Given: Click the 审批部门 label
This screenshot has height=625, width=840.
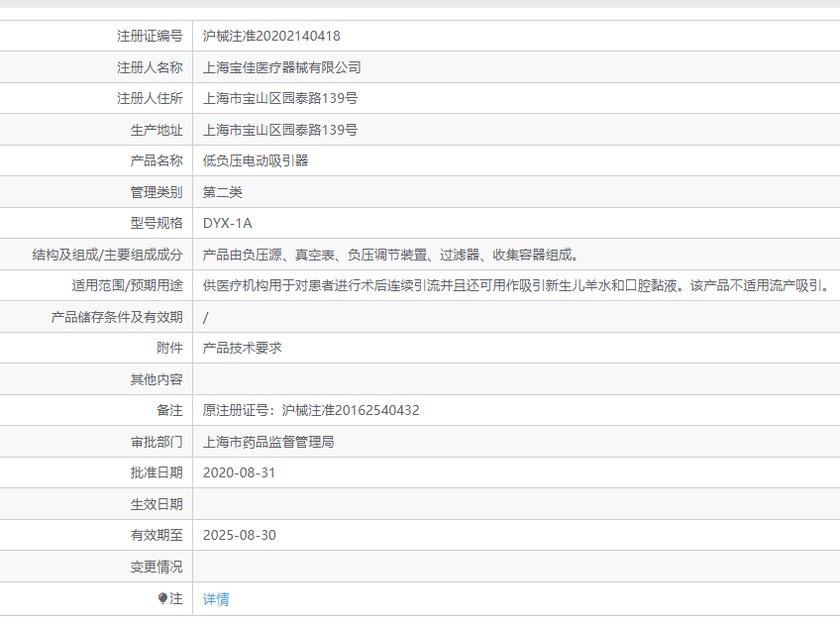Looking at the screenshot, I should 157,443.
